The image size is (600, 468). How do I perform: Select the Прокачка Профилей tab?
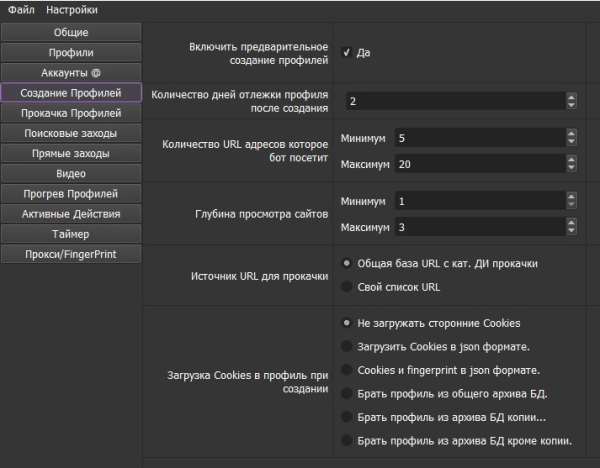point(71,113)
